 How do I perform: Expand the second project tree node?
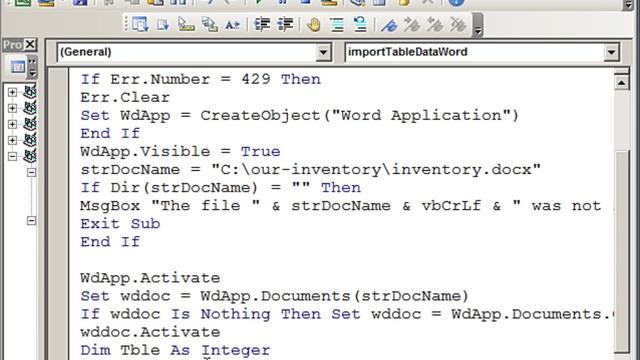coord(12,108)
